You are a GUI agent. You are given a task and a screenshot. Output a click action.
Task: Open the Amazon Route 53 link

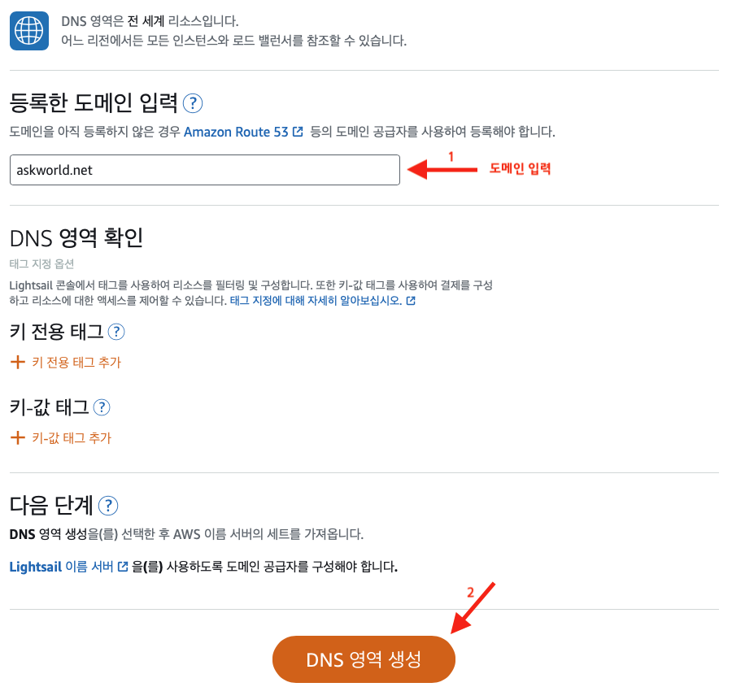coord(236,132)
